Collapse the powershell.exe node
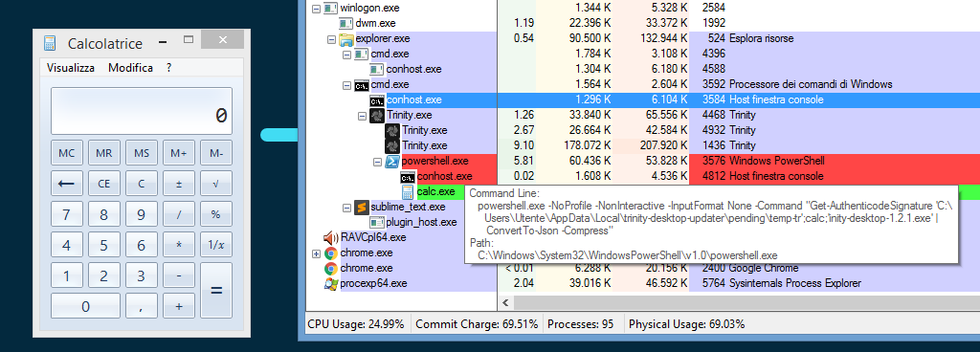 tap(377, 162)
